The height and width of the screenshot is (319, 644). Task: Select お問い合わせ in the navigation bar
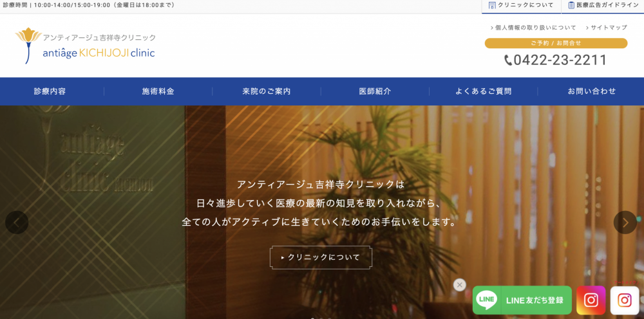pyautogui.click(x=592, y=91)
